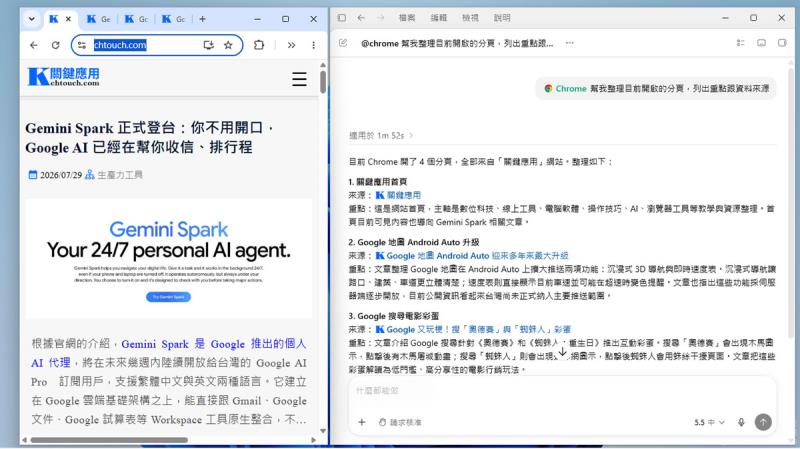Focus the 什麼都能做 message input
This screenshot has width=800, height=449.
click(x=561, y=391)
